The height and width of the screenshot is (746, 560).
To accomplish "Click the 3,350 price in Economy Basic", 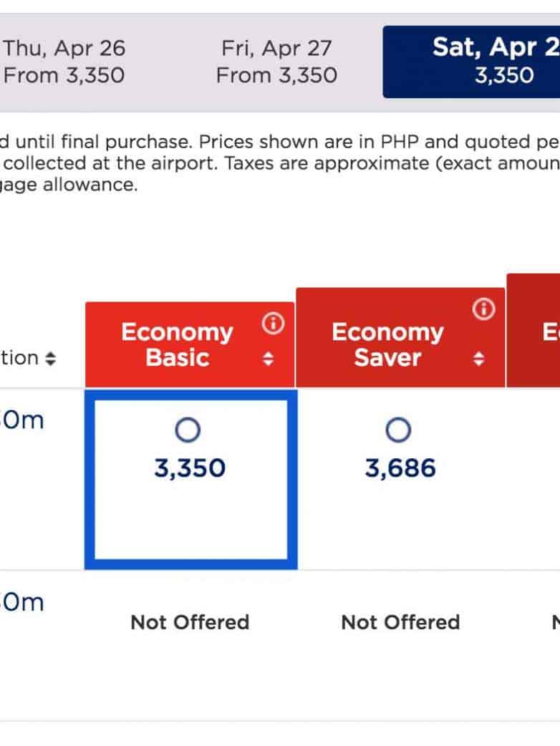I will click(x=190, y=468).
